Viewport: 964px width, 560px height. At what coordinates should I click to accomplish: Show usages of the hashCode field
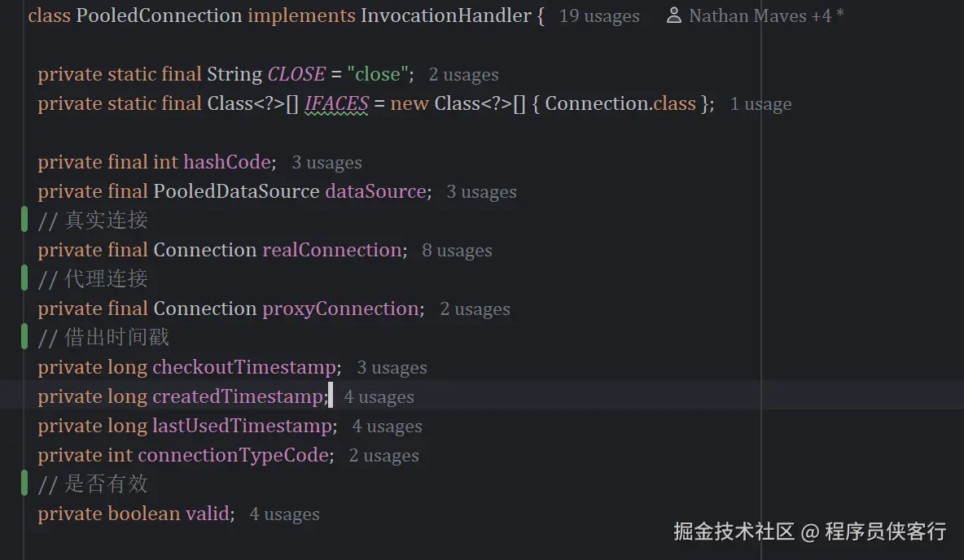tap(326, 163)
